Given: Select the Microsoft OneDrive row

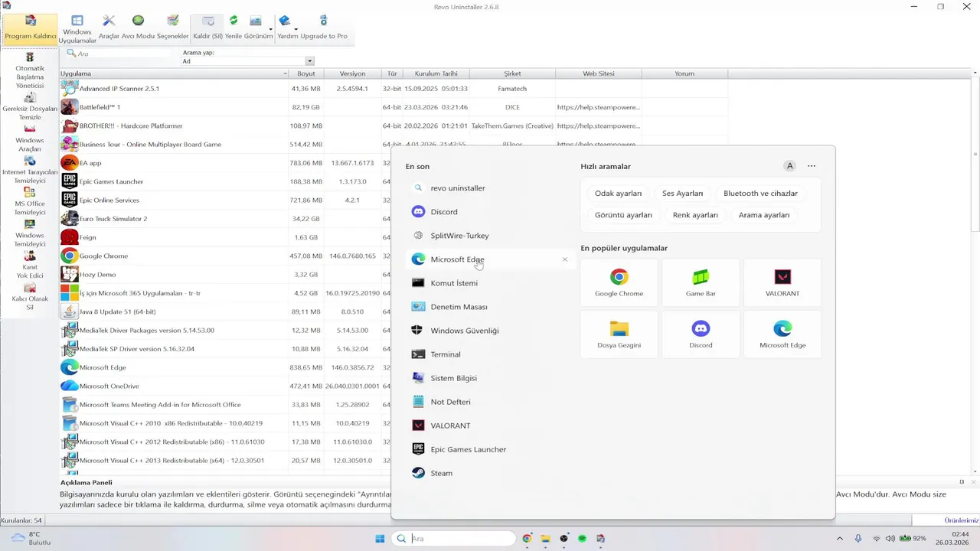Looking at the screenshot, I should (x=225, y=386).
